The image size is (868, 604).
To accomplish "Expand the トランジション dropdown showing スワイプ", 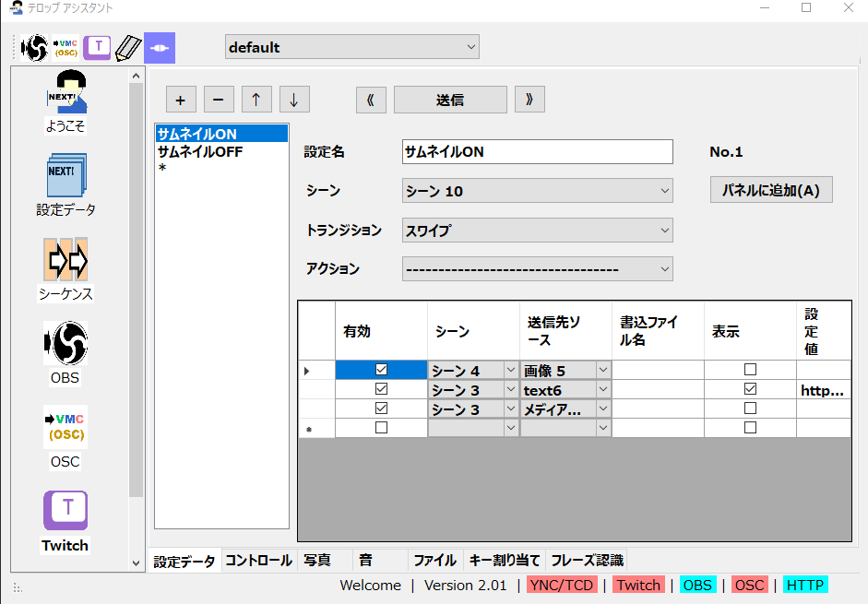I will (538, 231).
